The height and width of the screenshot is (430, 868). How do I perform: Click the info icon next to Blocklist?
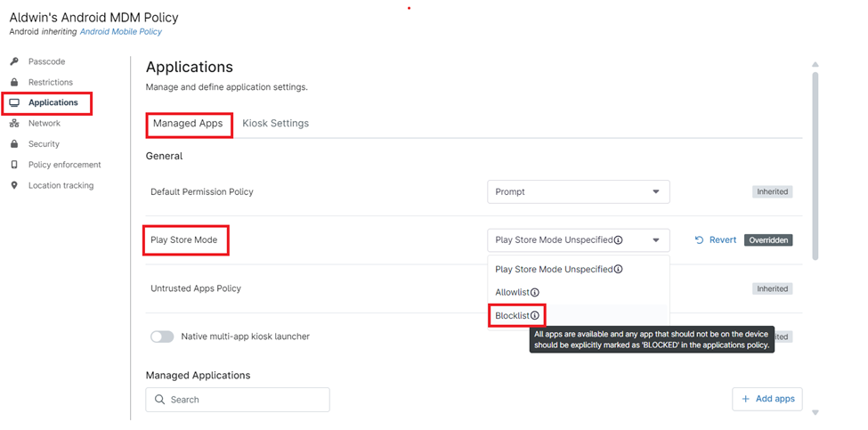point(535,315)
